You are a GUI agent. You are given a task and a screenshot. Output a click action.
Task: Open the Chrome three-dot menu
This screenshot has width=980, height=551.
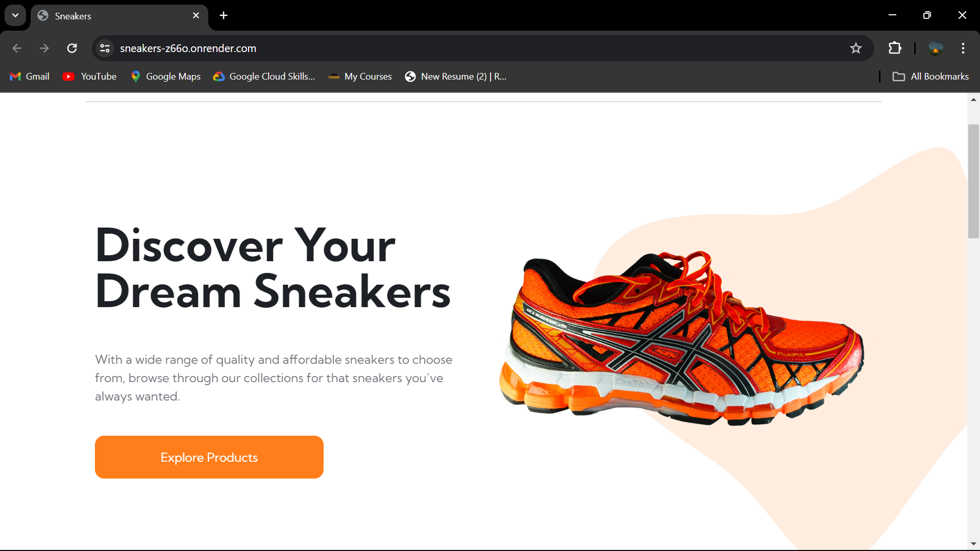(x=963, y=48)
